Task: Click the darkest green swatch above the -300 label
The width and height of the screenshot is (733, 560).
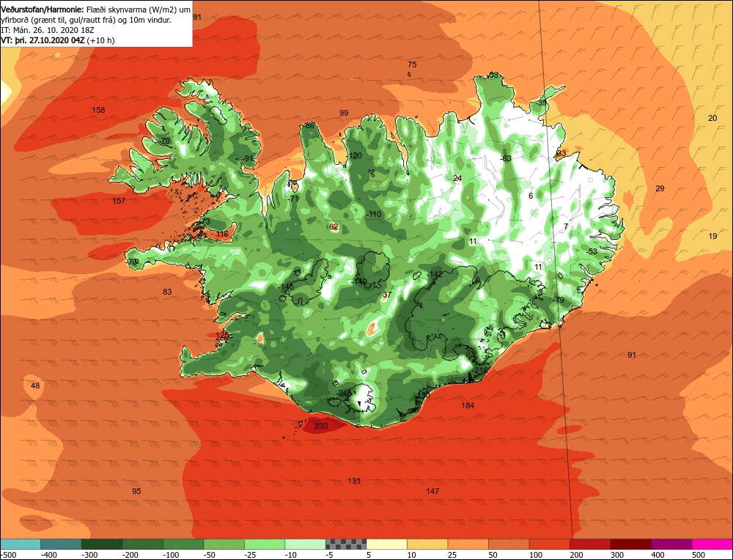Action: point(102,544)
